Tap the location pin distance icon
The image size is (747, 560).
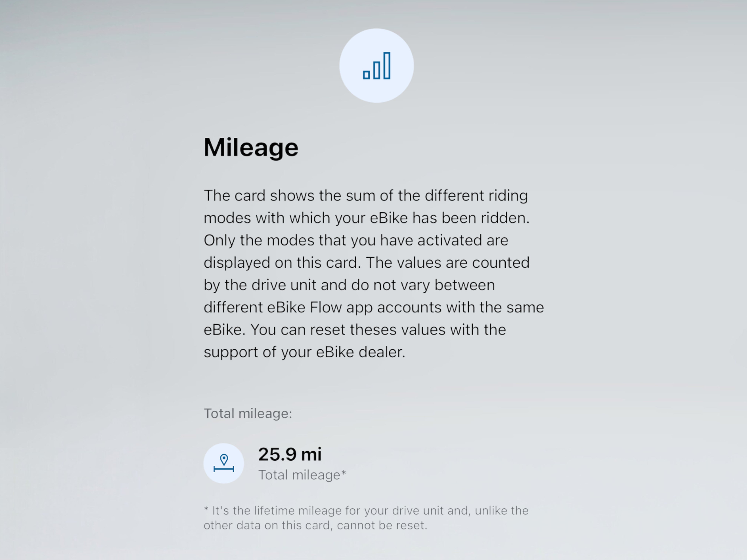[224, 463]
